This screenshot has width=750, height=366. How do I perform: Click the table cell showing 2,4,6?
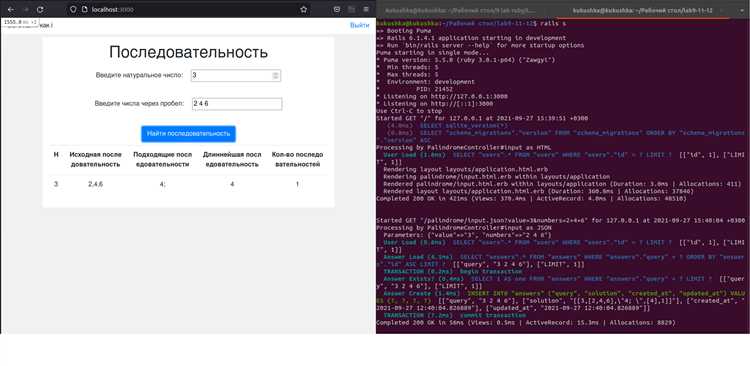tap(95, 184)
